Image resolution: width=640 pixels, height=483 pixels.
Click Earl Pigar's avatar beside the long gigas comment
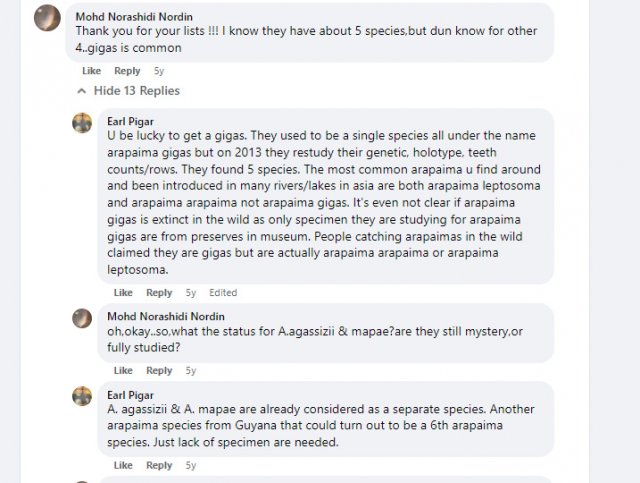pyautogui.click(x=82, y=123)
